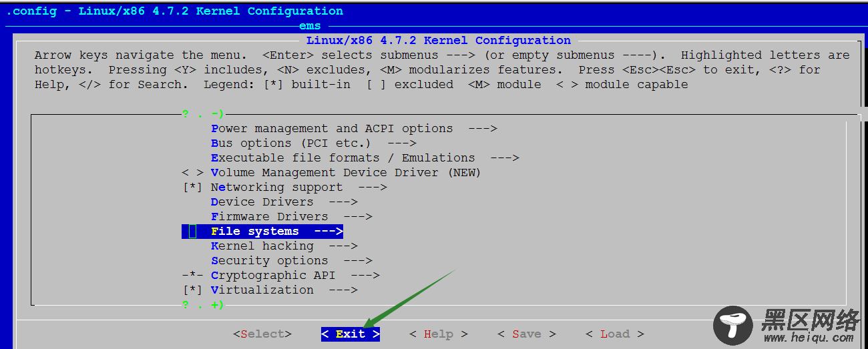Screen dimensions: 868x349
Task: Click the cursor box on File systems row
Action: (192, 232)
